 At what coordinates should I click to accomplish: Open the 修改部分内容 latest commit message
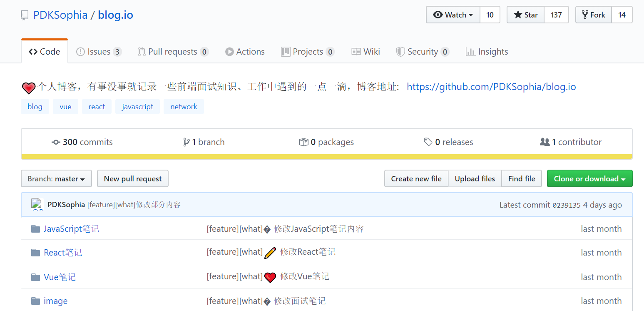click(134, 205)
